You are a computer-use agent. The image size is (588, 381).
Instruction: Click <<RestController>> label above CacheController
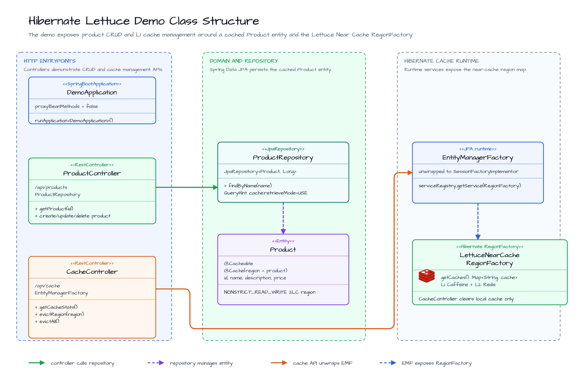92,263
